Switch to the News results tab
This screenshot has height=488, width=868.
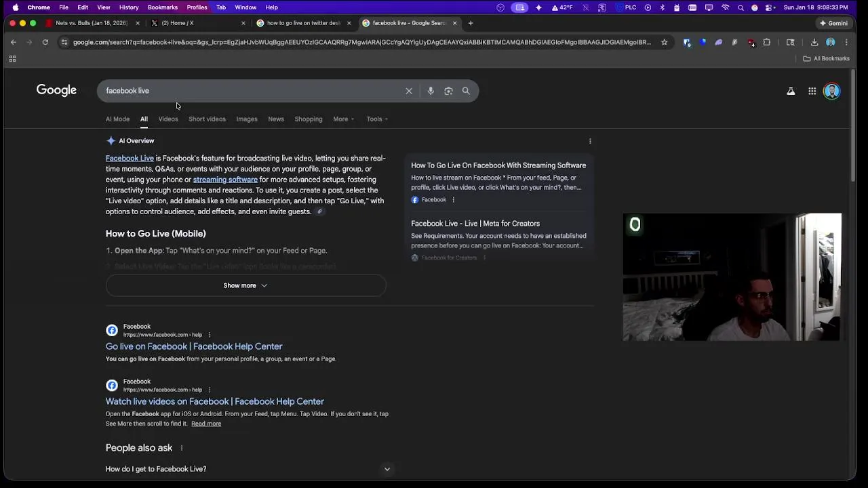click(x=276, y=119)
